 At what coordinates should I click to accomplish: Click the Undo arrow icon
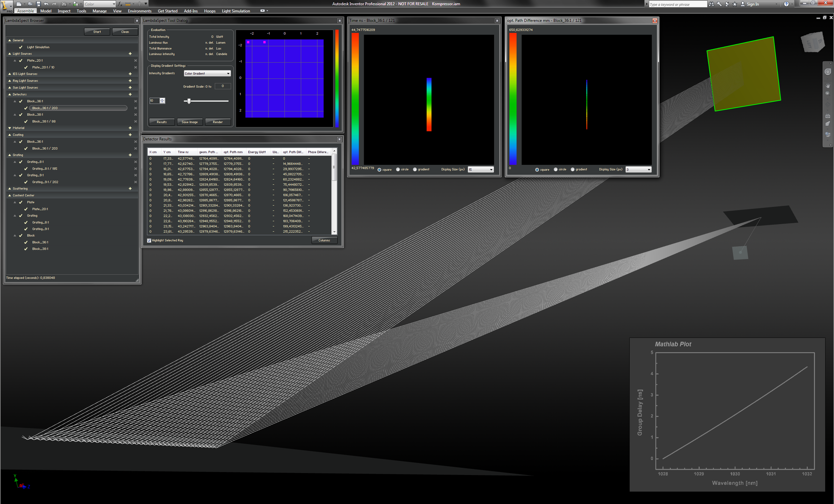point(46,4)
